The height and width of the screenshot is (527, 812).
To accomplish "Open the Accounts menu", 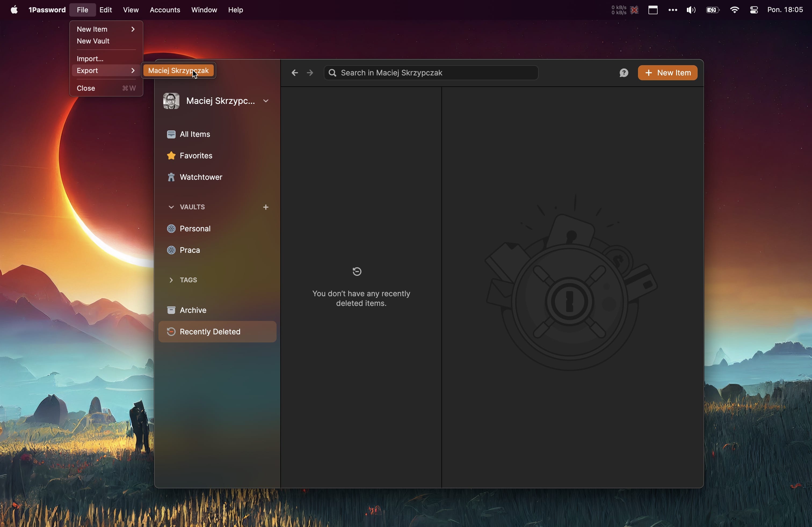I will point(165,10).
